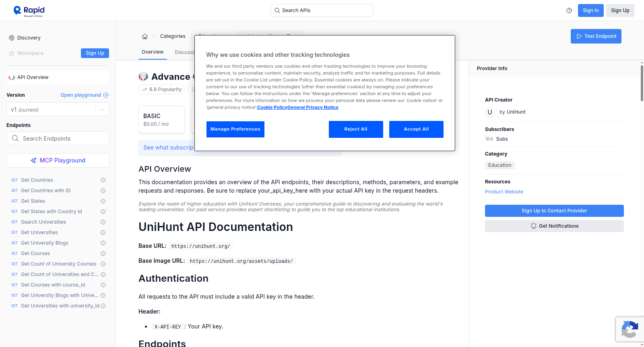
Task: Click the info icon beside Get Courses
Action: click(103, 253)
